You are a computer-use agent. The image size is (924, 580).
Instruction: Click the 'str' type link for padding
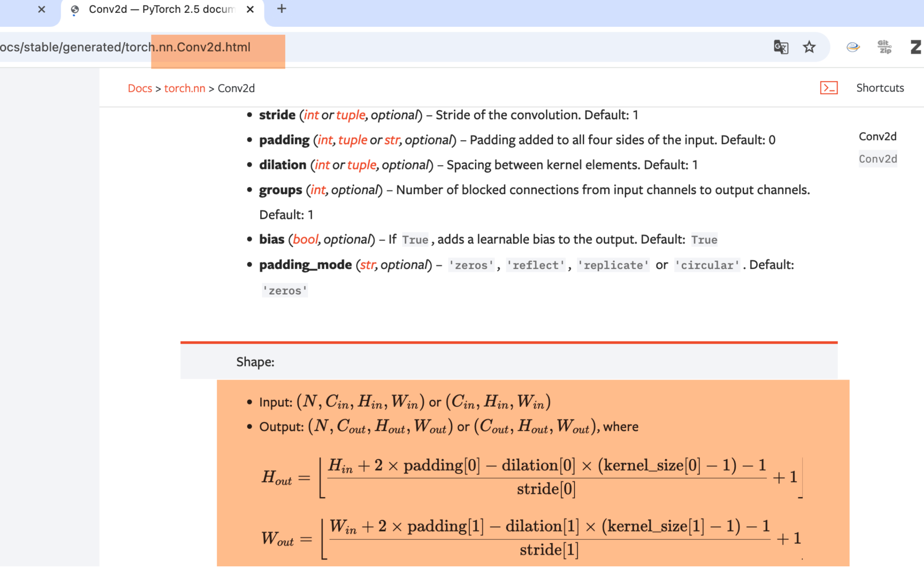(392, 140)
